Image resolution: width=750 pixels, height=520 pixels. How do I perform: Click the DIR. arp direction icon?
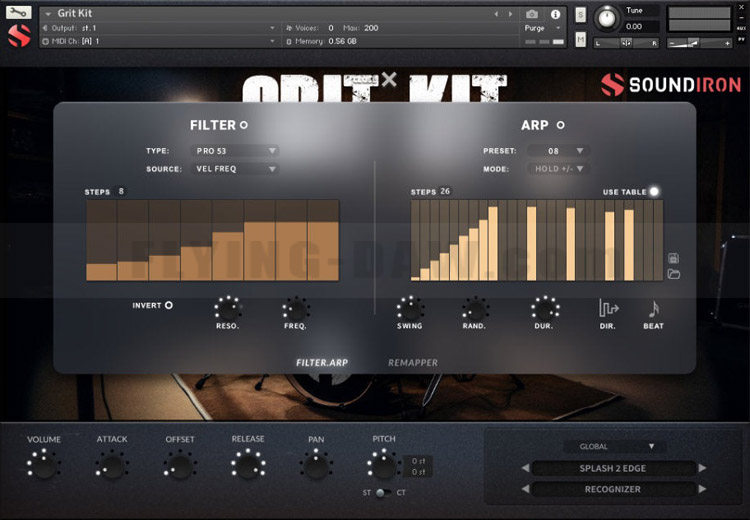tap(608, 308)
